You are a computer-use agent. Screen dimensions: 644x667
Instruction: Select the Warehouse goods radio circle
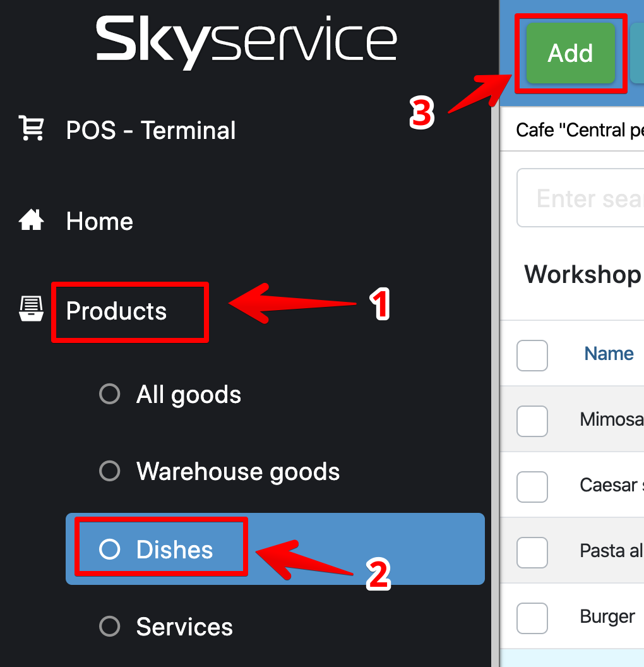pyautogui.click(x=110, y=471)
